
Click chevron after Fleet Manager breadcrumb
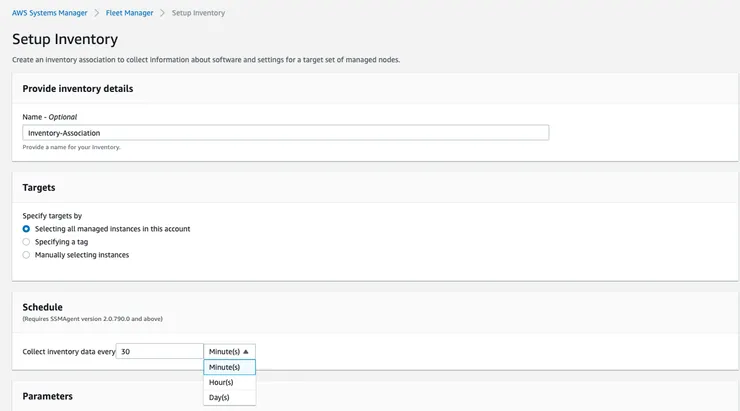(x=162, y=13)
